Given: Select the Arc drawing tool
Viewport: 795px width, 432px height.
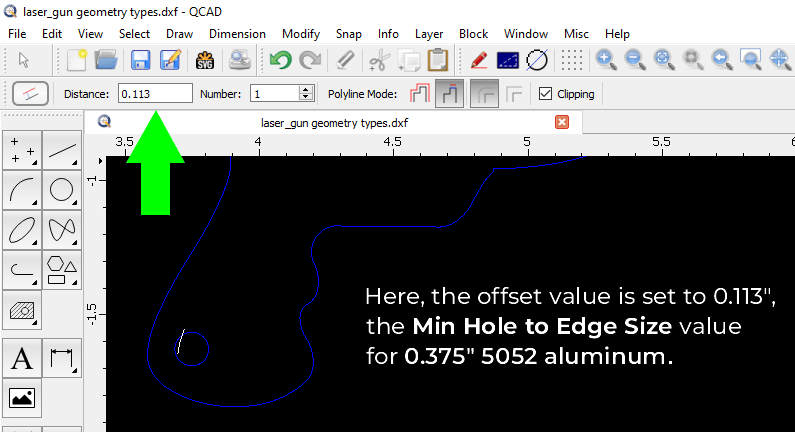Looking at the screenshot, I should (22, 190).
